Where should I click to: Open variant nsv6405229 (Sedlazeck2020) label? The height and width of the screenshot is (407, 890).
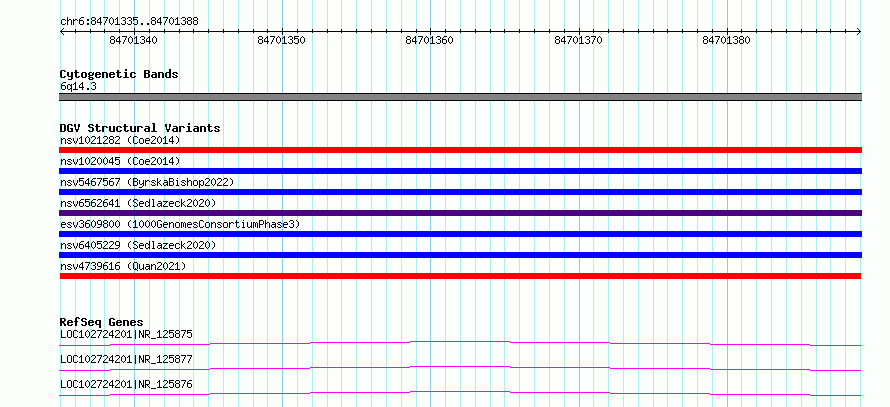point(138,245)
